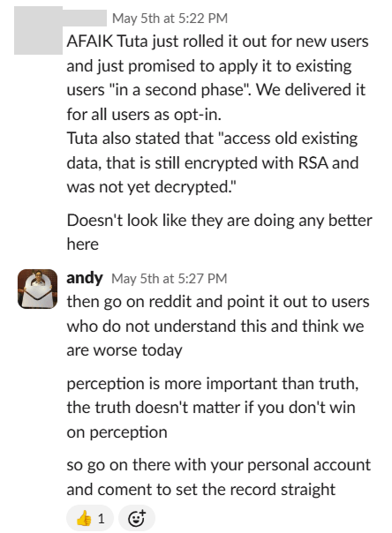Open the May 5th at 5:27 PM timestamp

point(169,278)
